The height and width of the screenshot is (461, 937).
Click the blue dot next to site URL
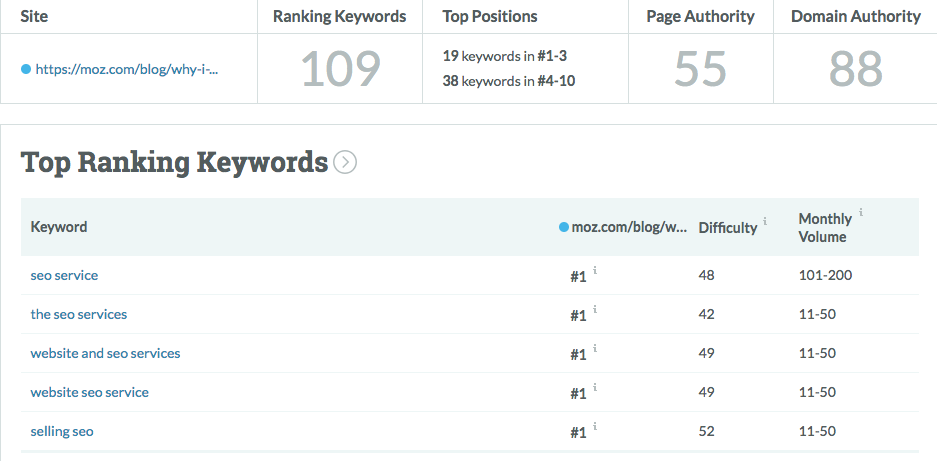coord(26,69)
